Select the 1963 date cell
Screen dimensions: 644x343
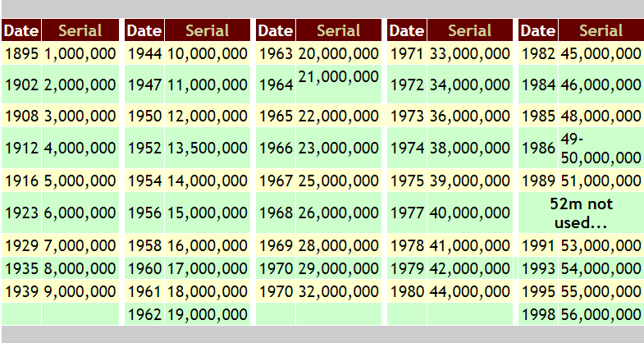[x=276, y=53]
